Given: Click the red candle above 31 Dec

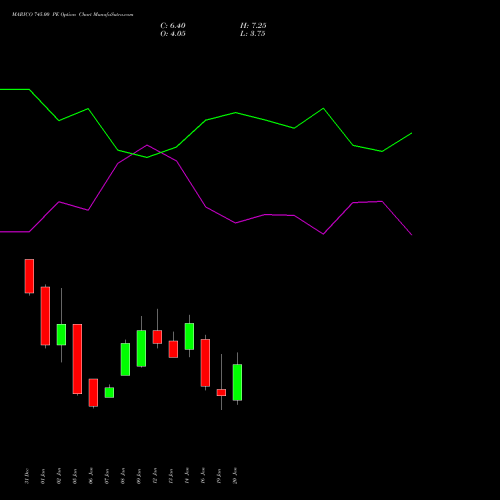Looking at the screenshot, I should tap(29, 276).
